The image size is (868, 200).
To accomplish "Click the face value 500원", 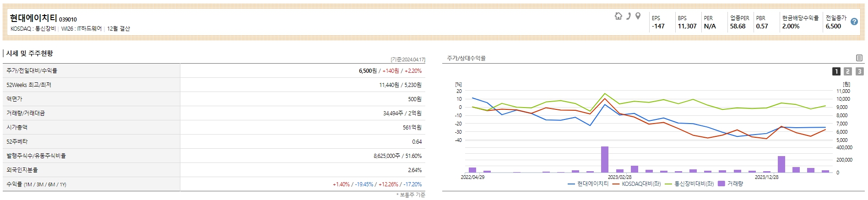I will 414,99.
